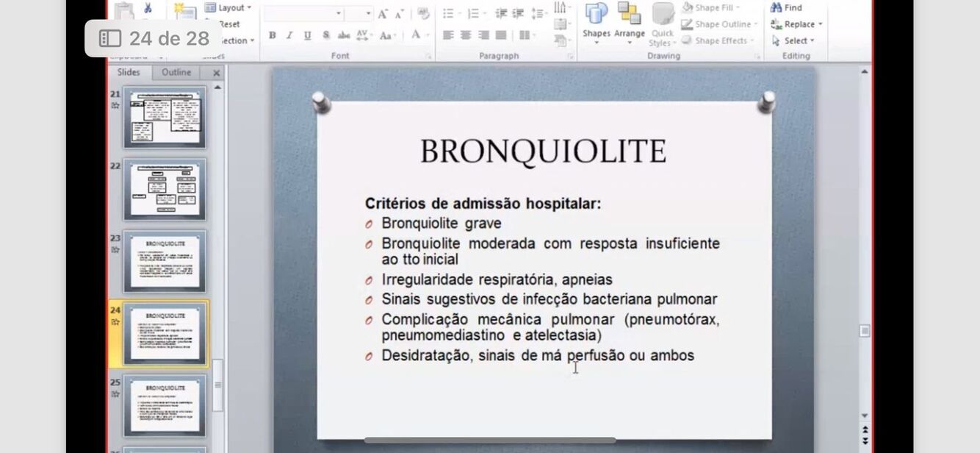Click the Decrease Indent icon

[501, 13]
